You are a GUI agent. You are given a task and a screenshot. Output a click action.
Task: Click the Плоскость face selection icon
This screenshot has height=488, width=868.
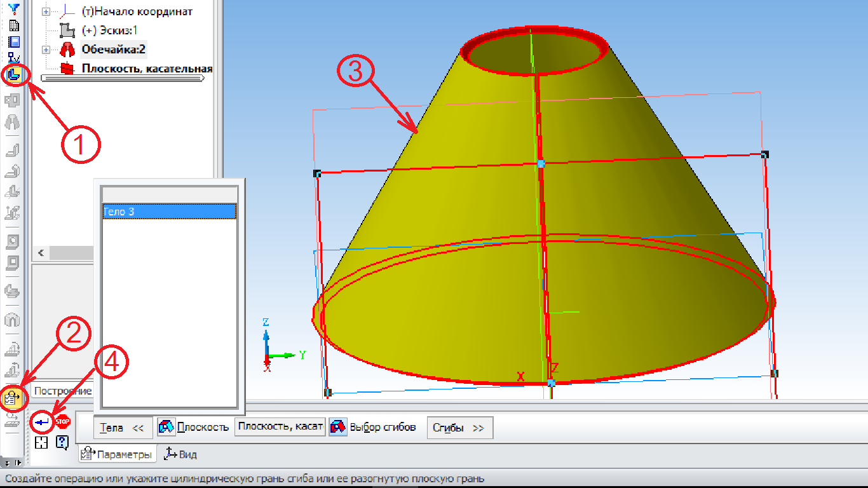click(166, 427)
